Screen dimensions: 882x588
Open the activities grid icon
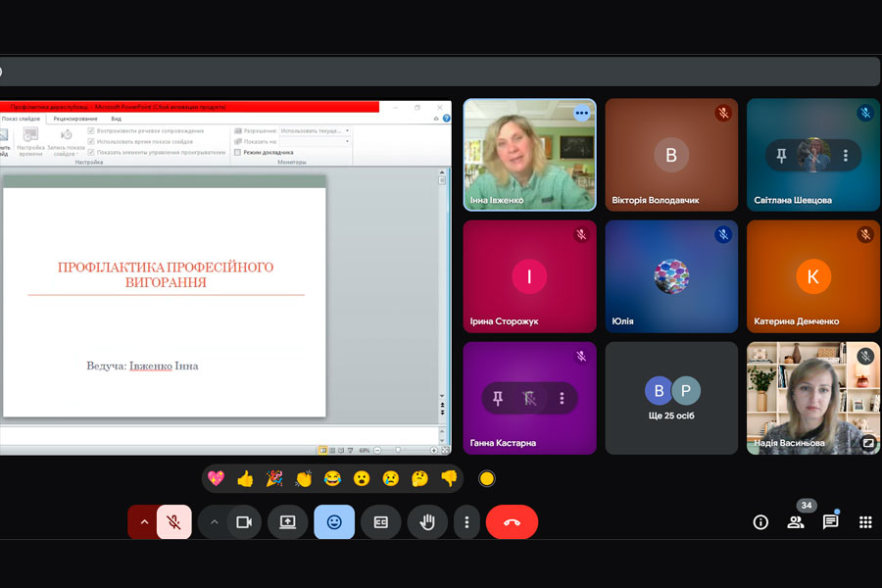865,522
